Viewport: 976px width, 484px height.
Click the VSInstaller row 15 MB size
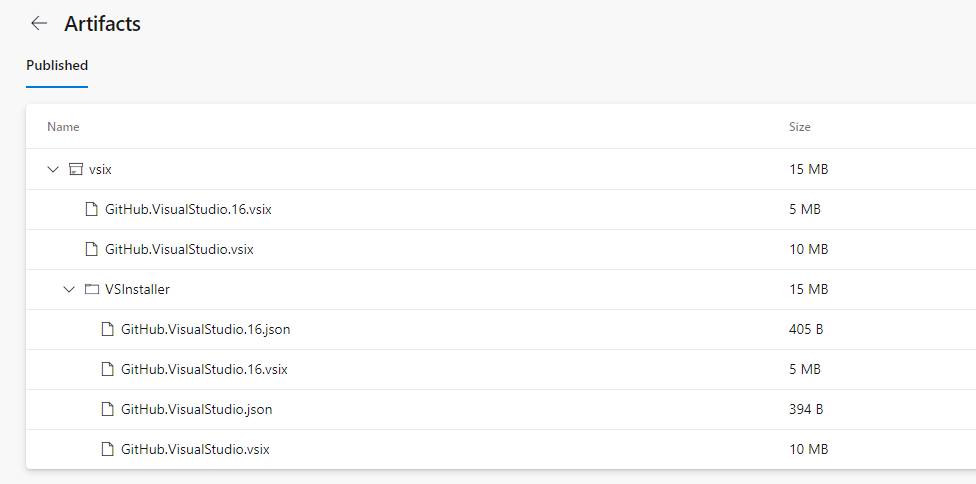point(809,289)
